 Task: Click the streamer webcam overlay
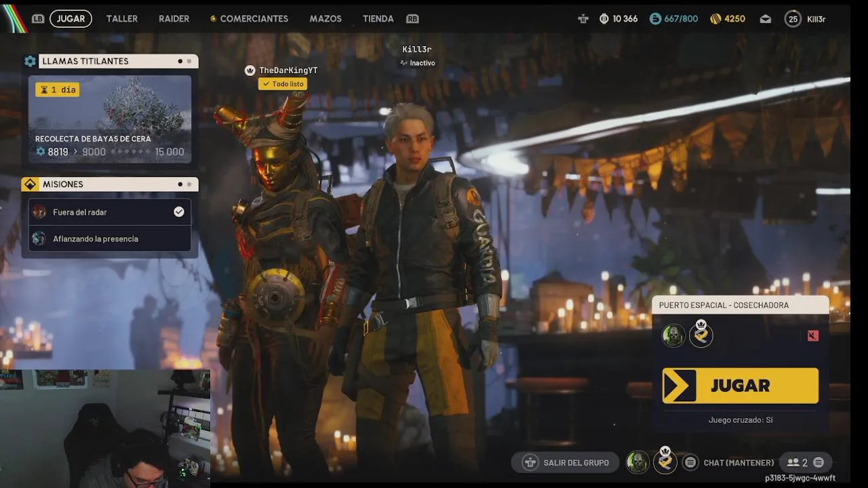[x=105, y=428]
